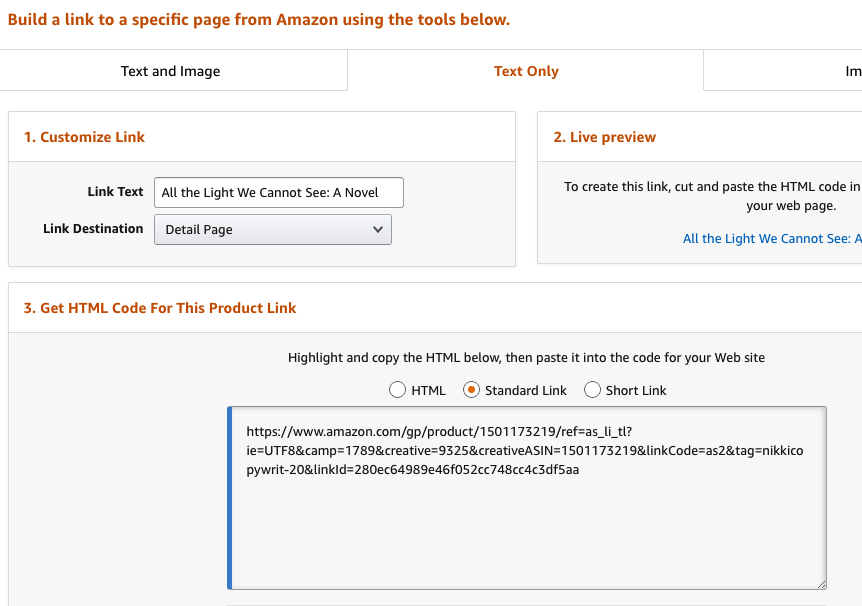Click the chevron arrow on Detail Page dropdown
Viewport: 862px width, 606px height.
coord(377,229)
